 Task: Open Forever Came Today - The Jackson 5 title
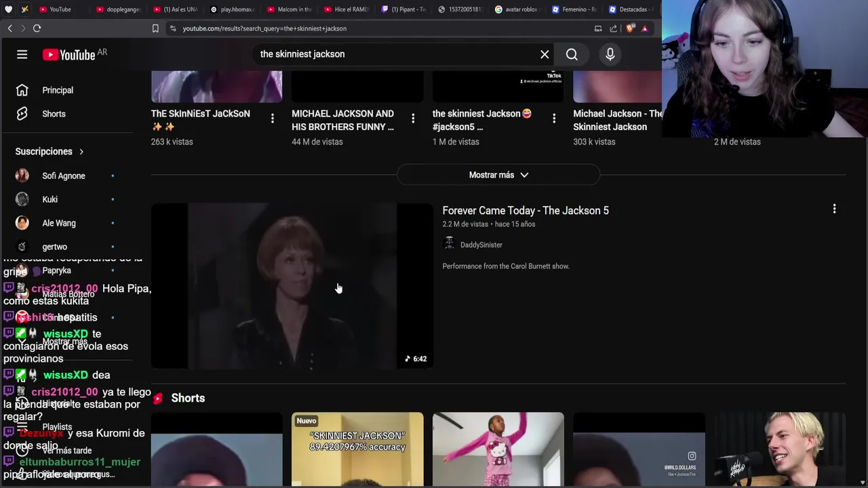[526, 211]
